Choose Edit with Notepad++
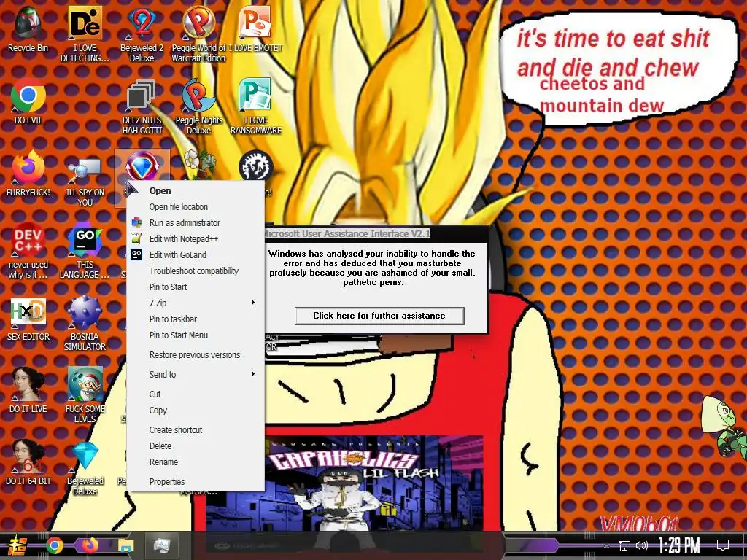Viewport: 747px width, 560px height. [x=196, y=238]
